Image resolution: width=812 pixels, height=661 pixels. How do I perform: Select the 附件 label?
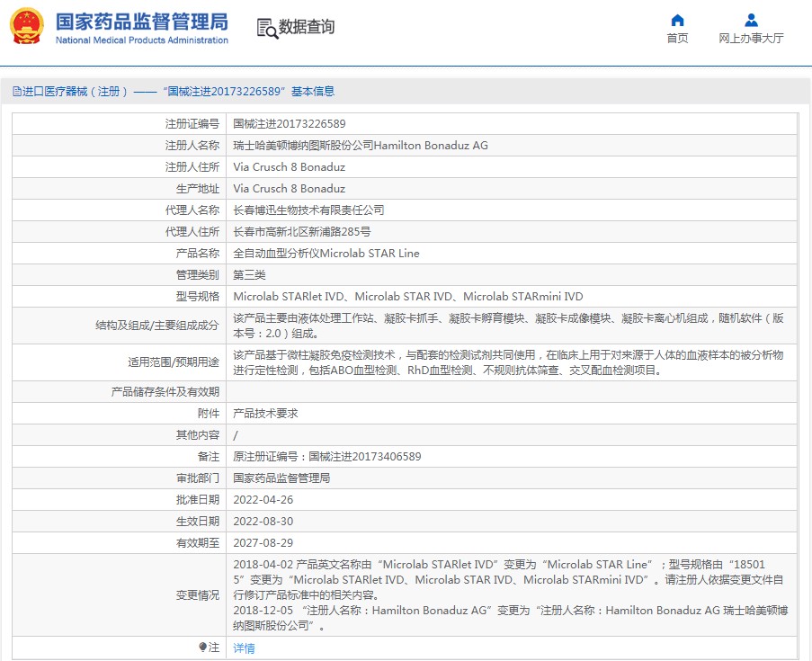[209, 414]
